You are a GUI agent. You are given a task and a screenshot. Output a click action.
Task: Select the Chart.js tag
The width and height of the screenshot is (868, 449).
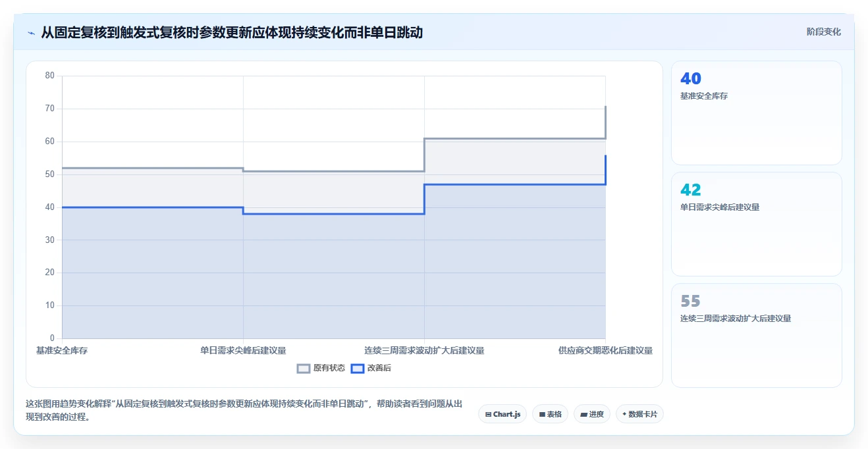pyautogui.click(x=502, y=414)
